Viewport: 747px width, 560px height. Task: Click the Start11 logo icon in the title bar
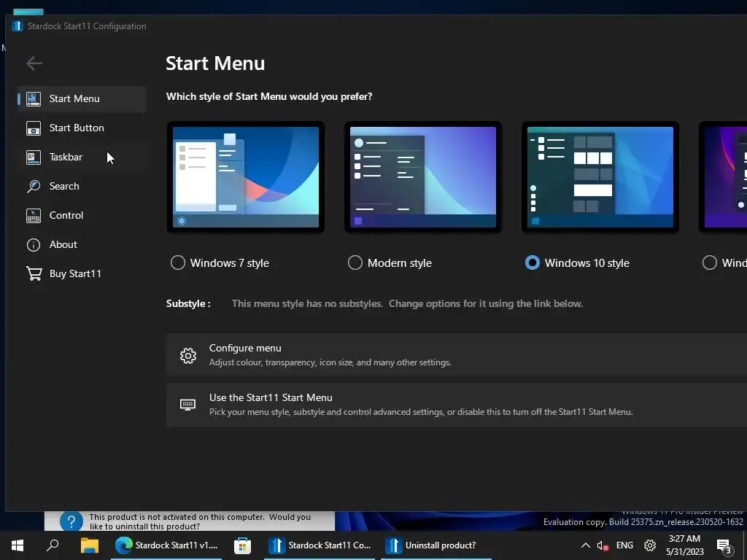tap(18, 26)
